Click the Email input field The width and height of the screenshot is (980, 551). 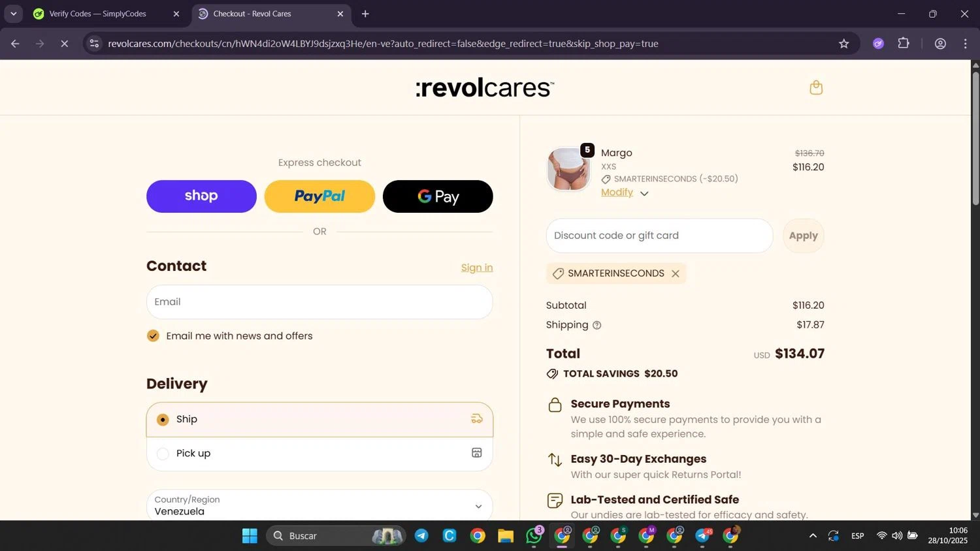pyautogui.click(x=319, y=302)
